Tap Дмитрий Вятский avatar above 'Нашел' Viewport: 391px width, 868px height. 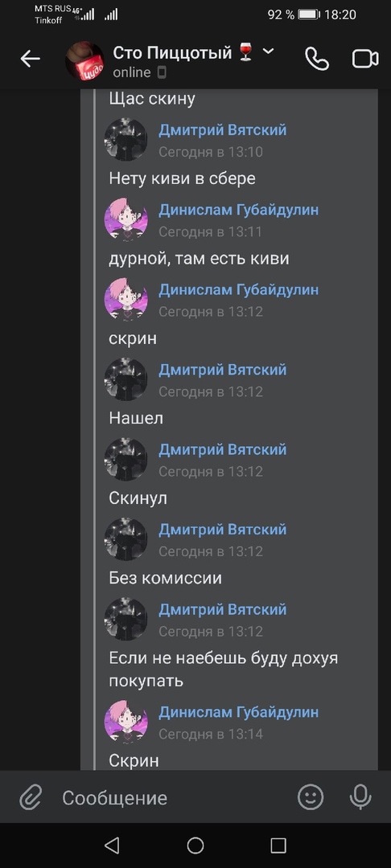(126, 379)
